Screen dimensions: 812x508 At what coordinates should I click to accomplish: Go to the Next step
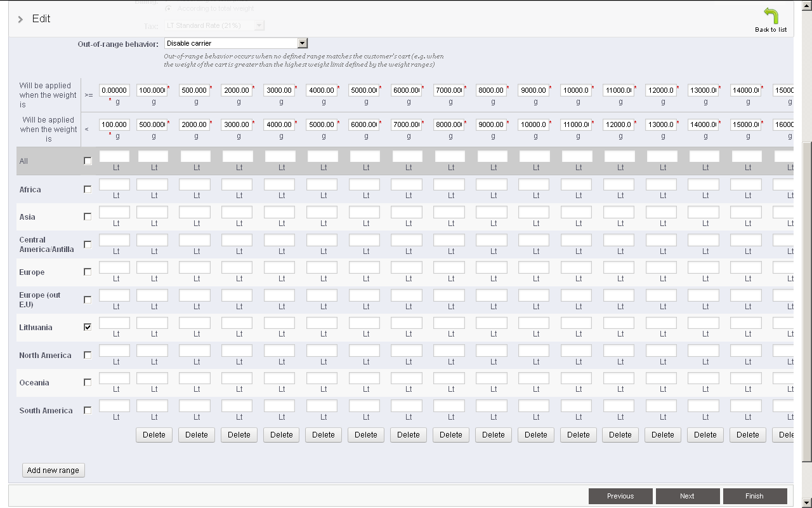coord(687,496)
